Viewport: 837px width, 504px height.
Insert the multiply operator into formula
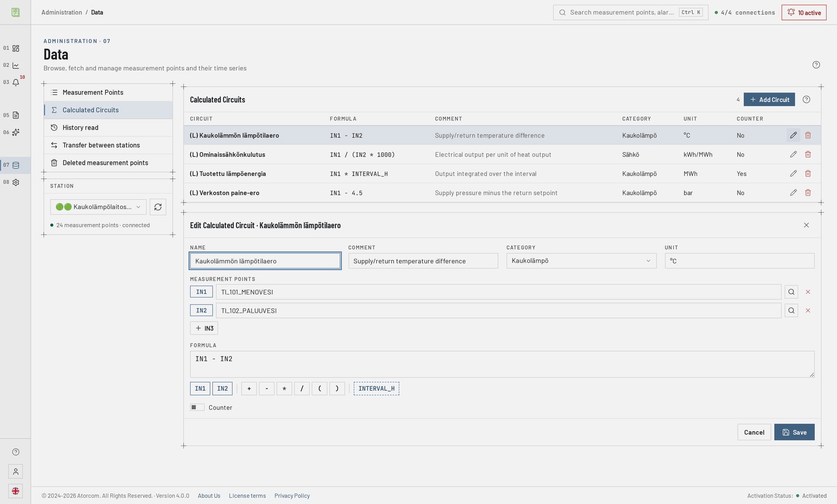(x=284, y=389)
